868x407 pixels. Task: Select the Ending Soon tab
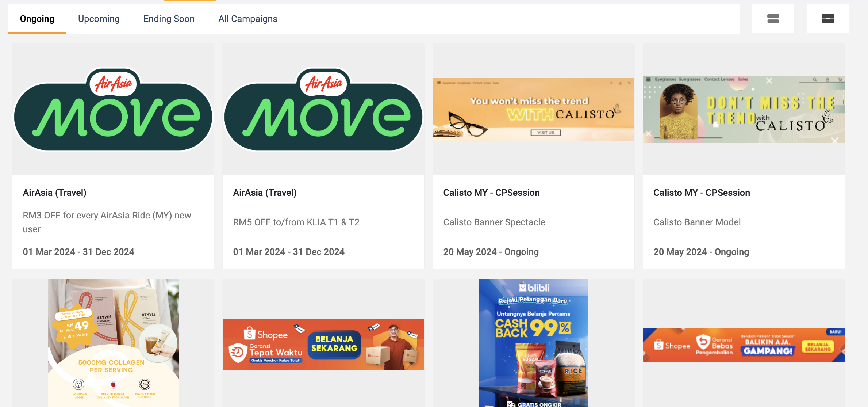pos(169,19)
